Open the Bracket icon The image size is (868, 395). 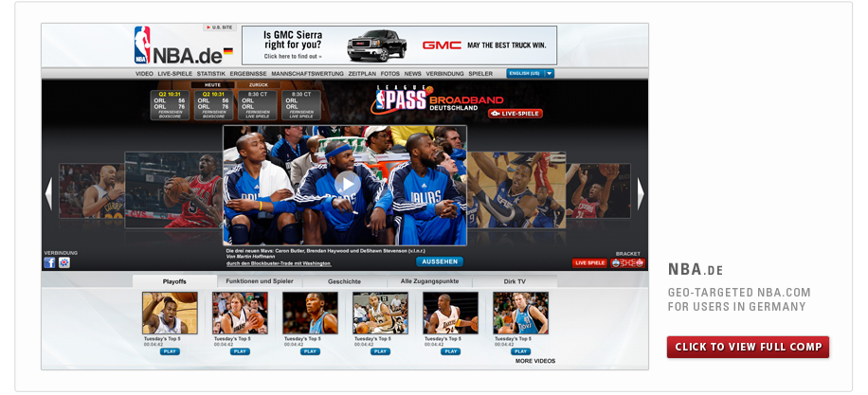click(x=627, y=262)
